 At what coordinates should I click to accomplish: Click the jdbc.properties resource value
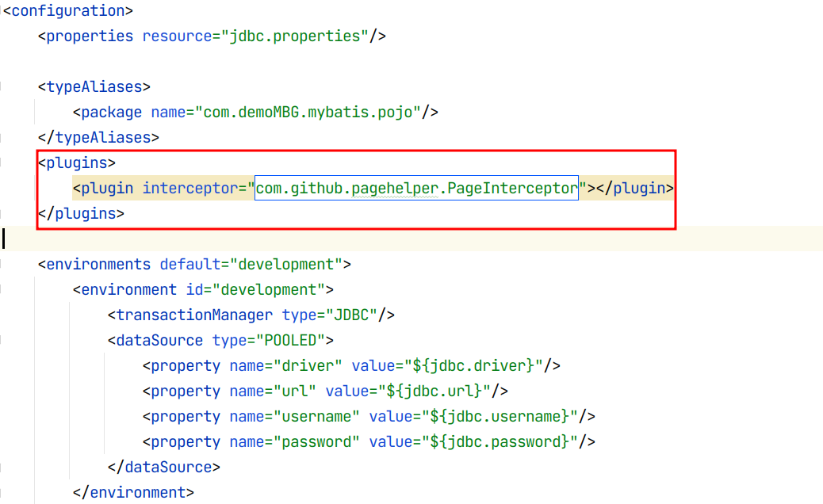[295, 36]
